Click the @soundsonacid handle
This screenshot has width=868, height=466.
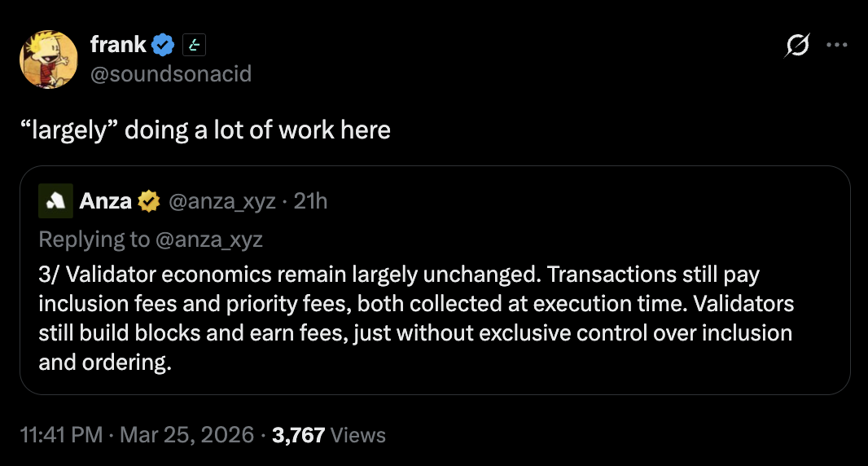tap(171, 74)
